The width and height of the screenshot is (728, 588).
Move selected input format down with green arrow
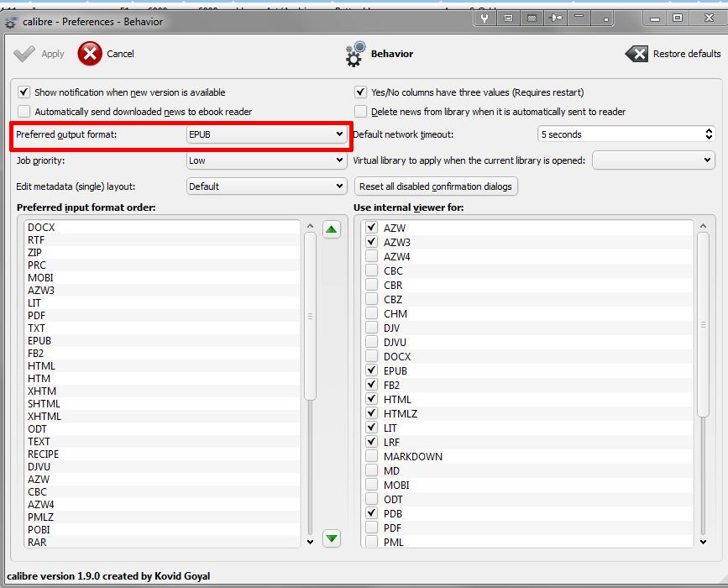coord(331,538)
